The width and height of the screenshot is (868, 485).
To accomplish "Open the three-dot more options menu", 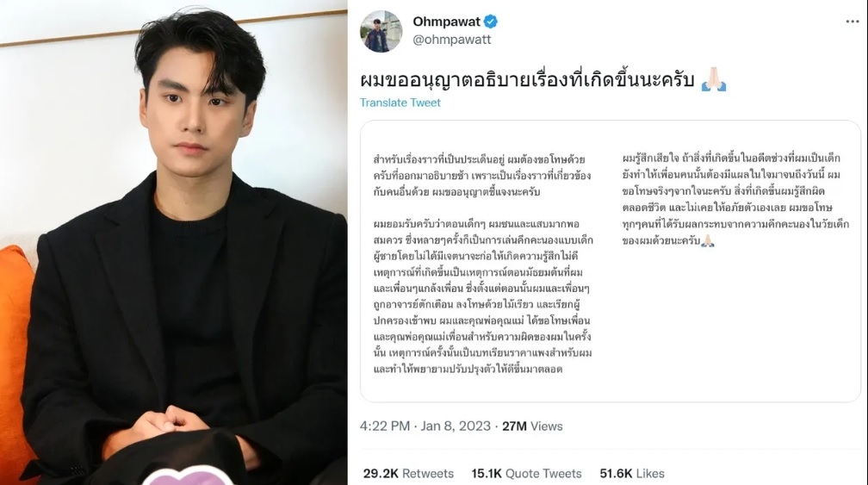I will coord(852,22).
